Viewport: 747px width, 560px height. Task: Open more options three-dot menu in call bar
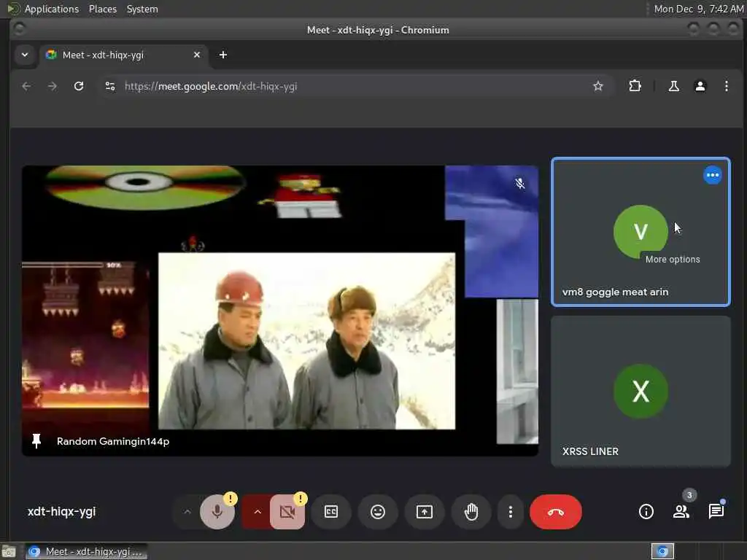[x=510, y=512]
